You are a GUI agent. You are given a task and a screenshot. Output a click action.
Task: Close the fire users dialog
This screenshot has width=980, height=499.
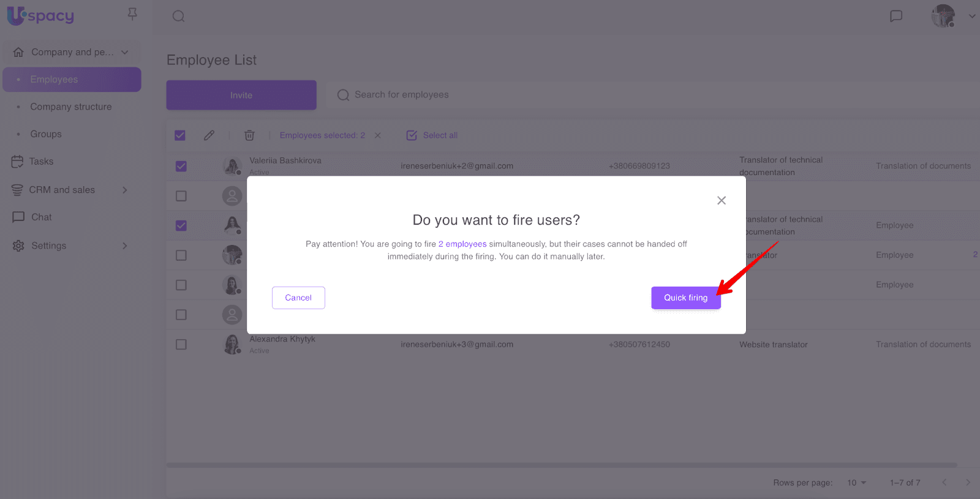pos(722,200)
